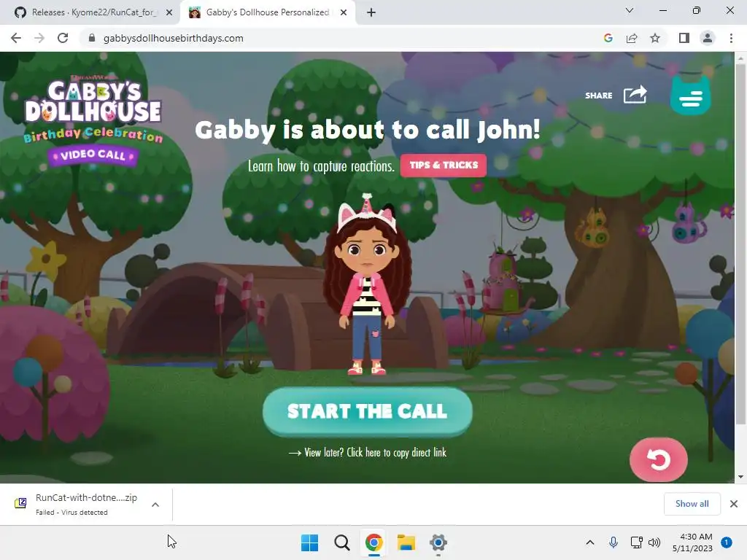
Task: Open the notification badge in taskbar
Action: click(727, 542)
